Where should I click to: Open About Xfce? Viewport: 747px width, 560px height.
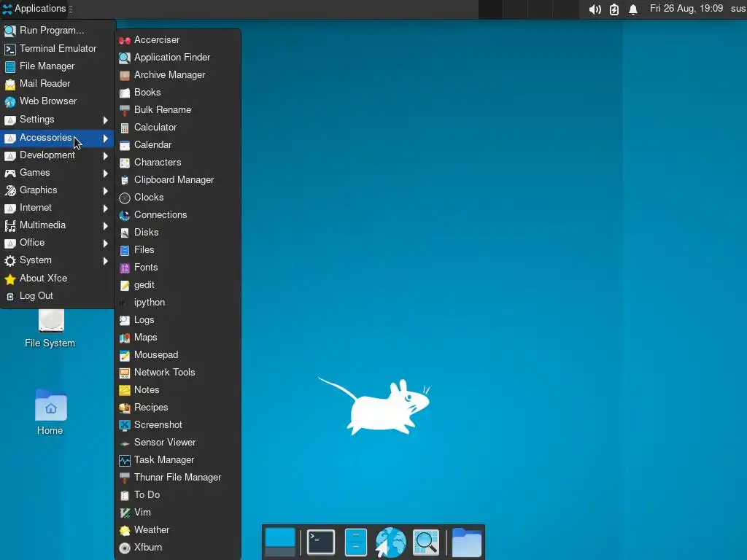[57, 279]
